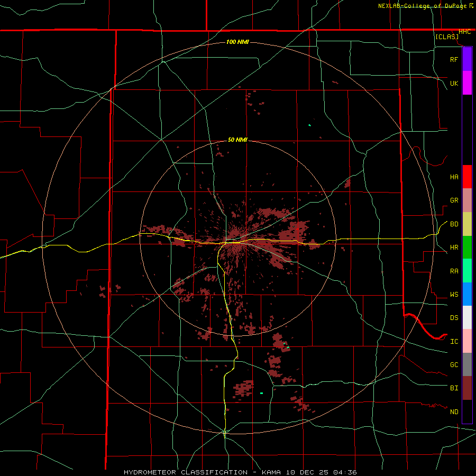This screenshot has width=476, height=476.
Task: Pick the yellow BD legend swatch
Action: (467, 224)
